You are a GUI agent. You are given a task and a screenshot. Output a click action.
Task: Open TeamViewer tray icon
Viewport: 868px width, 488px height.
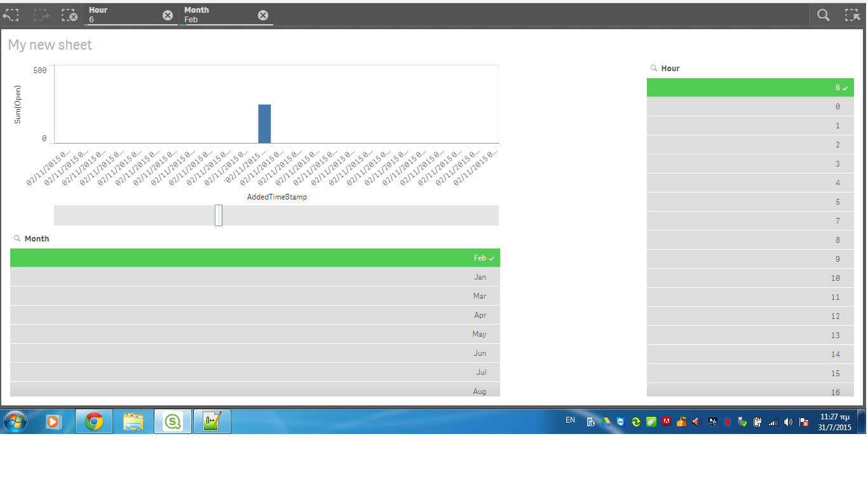pos(621,422)
